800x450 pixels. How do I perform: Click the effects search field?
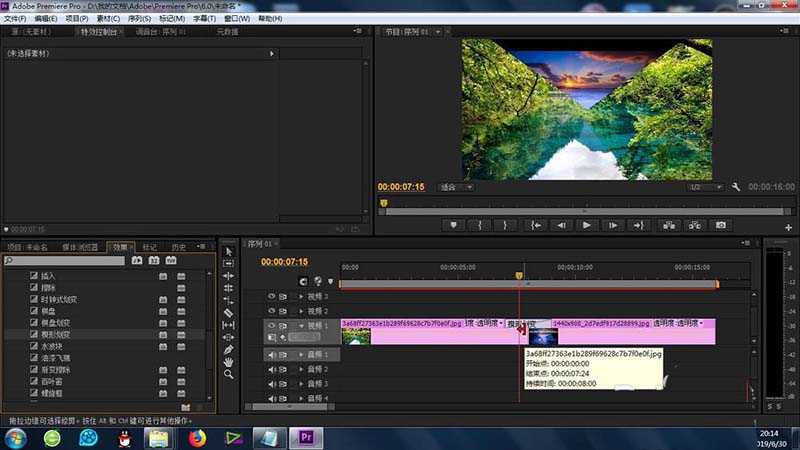(64, 261)
